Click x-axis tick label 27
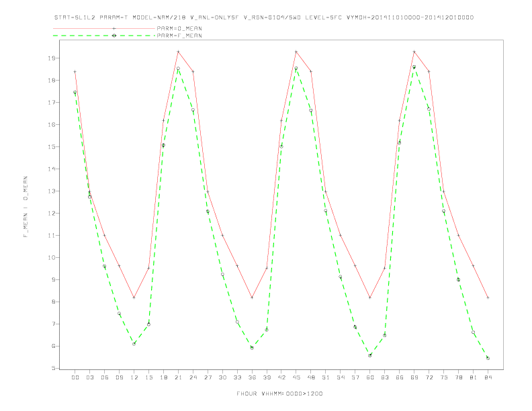This screenshot has width=532, height=411. pos(208,377)
